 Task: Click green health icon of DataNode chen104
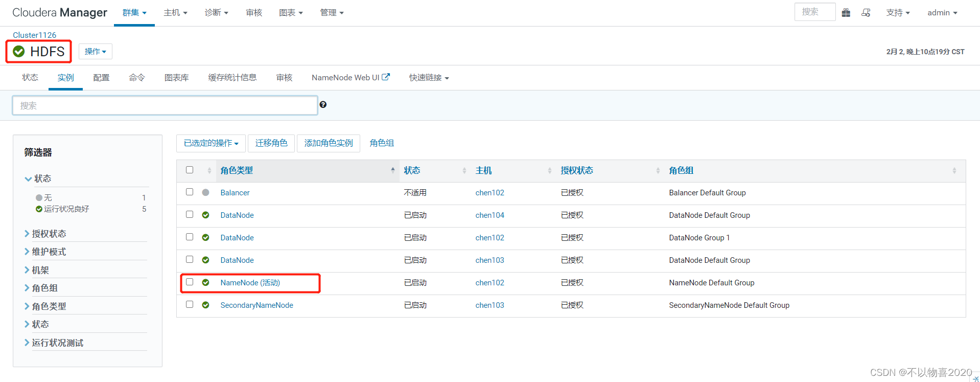pyautogui.click(x=205, y=215)
